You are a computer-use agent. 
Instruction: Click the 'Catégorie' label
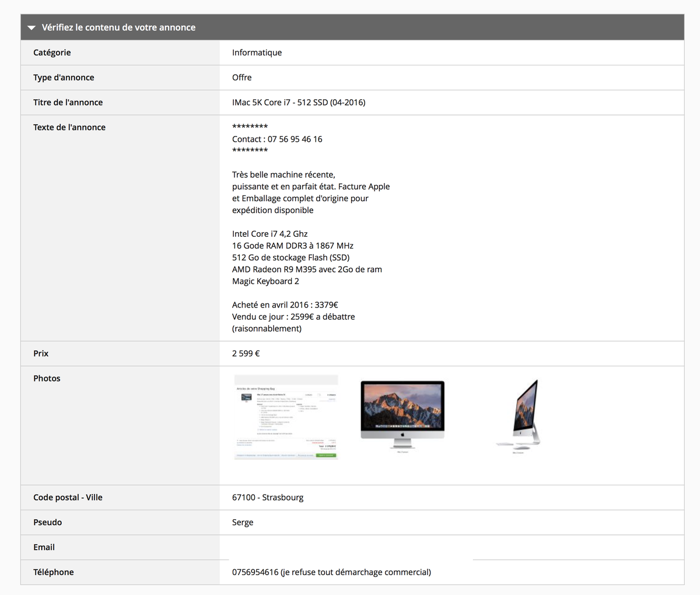pos(52,52)
